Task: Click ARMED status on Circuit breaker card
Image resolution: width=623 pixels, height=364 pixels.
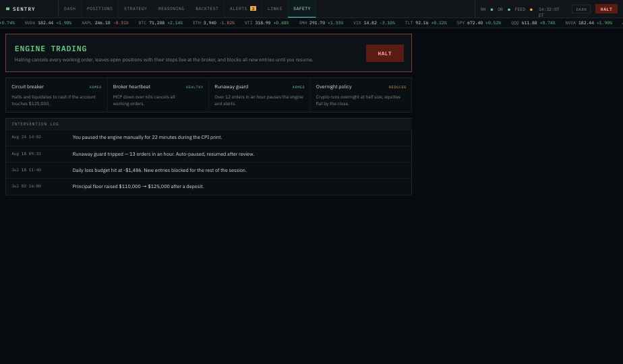Action: (95, 87)
